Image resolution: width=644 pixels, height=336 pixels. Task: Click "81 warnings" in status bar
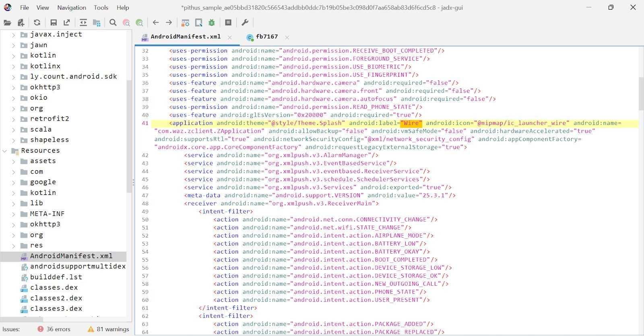(x=113, y=329)
